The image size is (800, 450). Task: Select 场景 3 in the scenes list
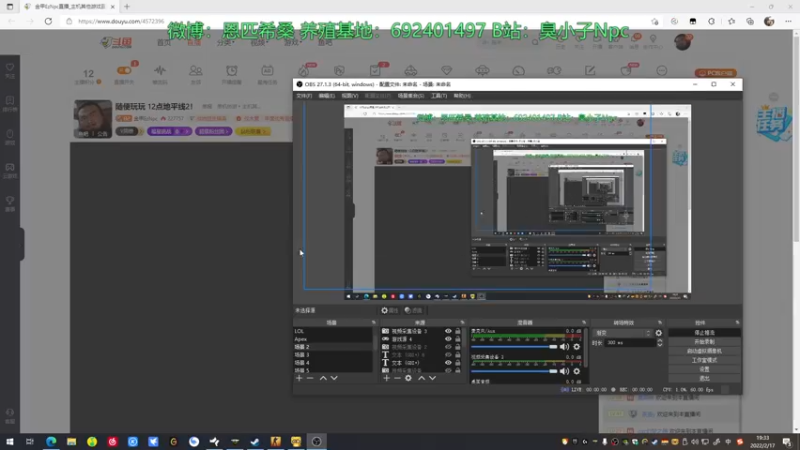333,355
